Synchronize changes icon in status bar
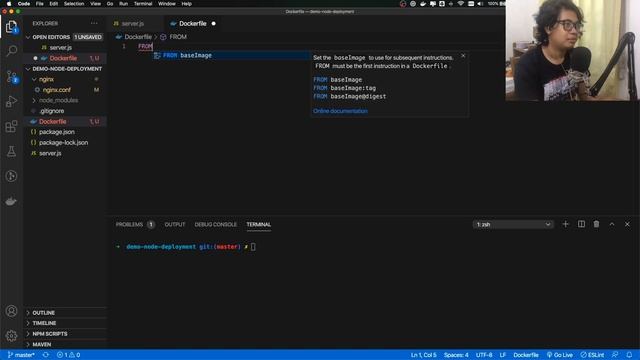The height and width of the screenshot is (360, 640). [x=46, y=355]
